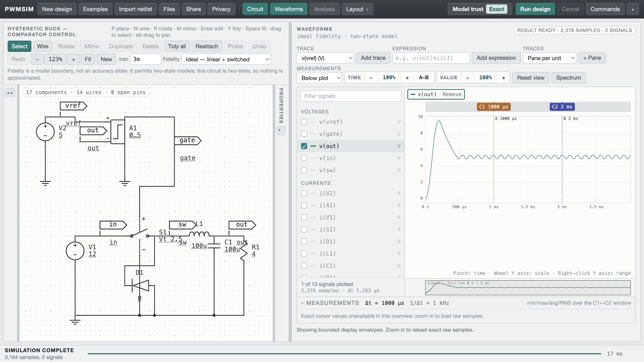Open the Pane per unit dropdown

[x=549, y=58]
